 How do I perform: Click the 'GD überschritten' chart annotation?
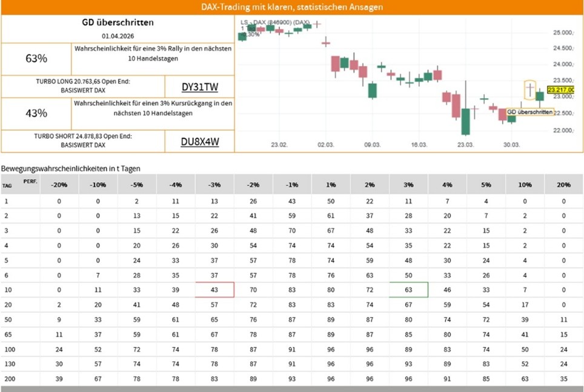[x=529, y=112]
